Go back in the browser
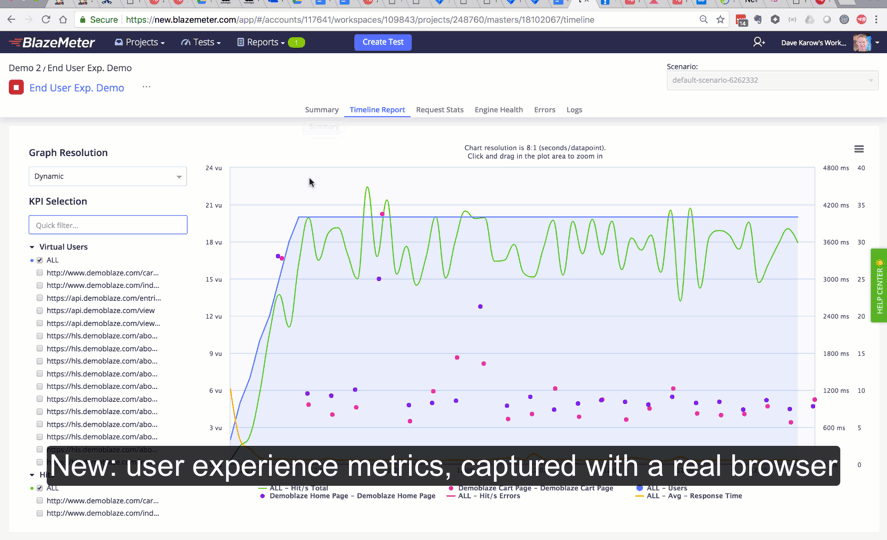This screenshot has height=540, width=887. pos(11,19)
